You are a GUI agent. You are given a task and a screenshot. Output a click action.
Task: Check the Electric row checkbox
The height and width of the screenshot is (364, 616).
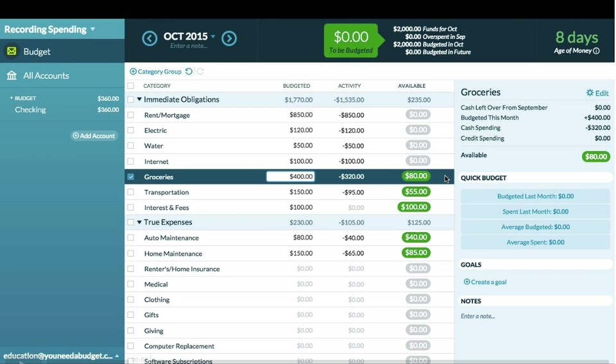(131, 130)
